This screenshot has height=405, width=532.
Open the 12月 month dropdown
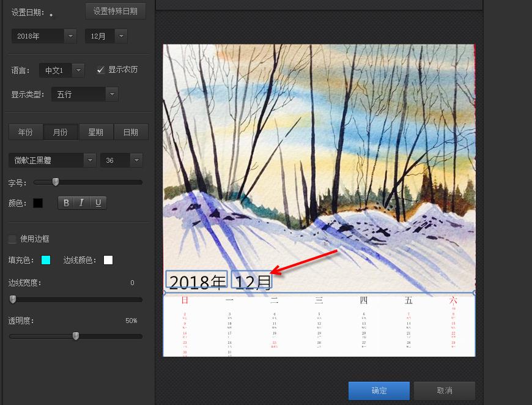click(106, 36)
